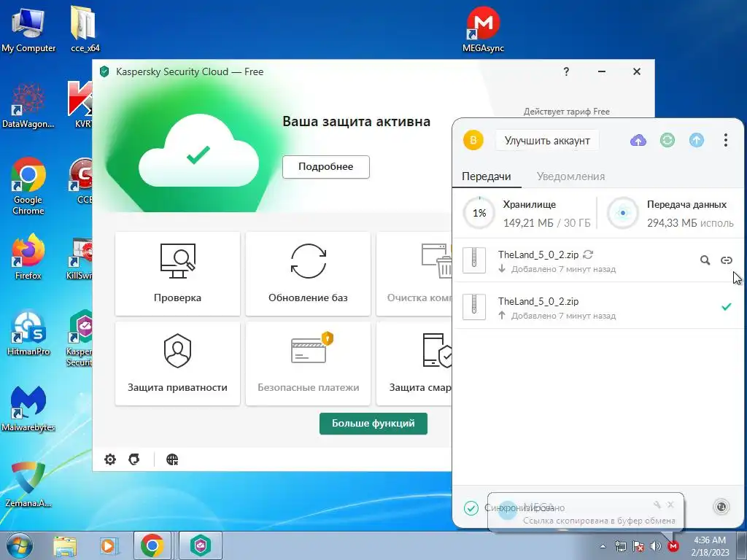Open Очистка компьютера tile in Kaspersky
Viewport: 747px width, 560px height.
point(414,274)
